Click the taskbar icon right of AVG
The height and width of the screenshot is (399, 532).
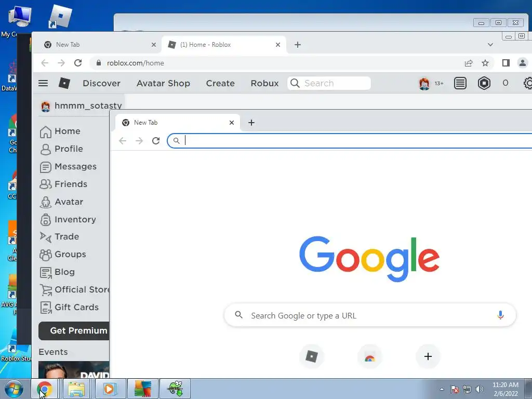[176, 389]
